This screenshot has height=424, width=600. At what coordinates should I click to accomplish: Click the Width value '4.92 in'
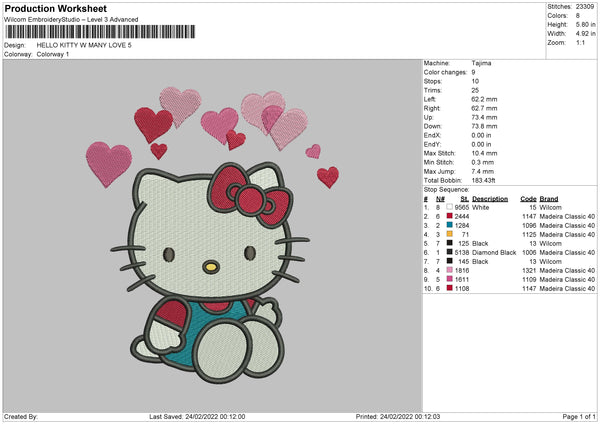(x=585, y=34)
